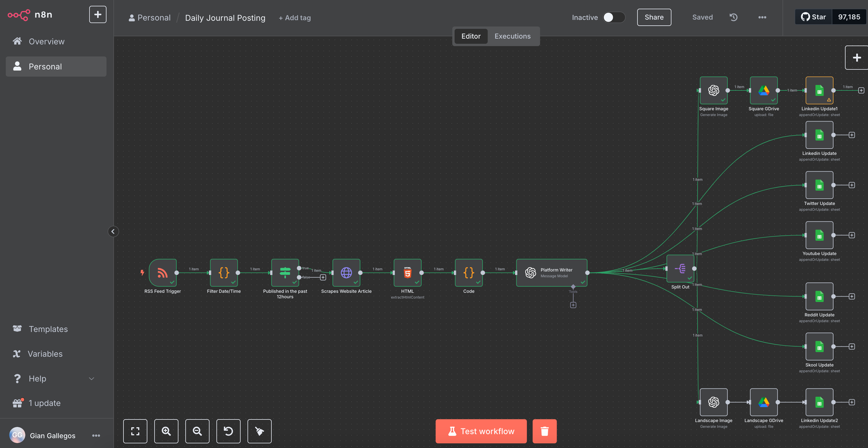Switch to the Executions tab
868x448 pixels.
(513, 36)
